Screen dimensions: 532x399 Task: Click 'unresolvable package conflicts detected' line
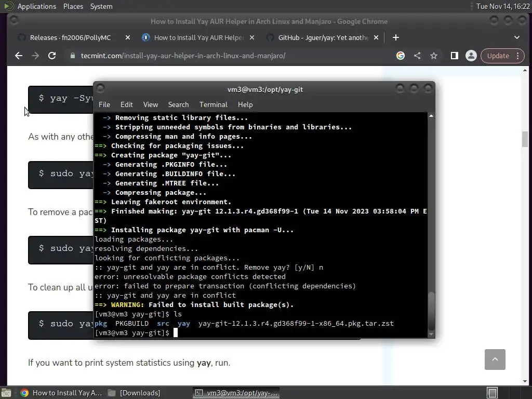point(190,276)
